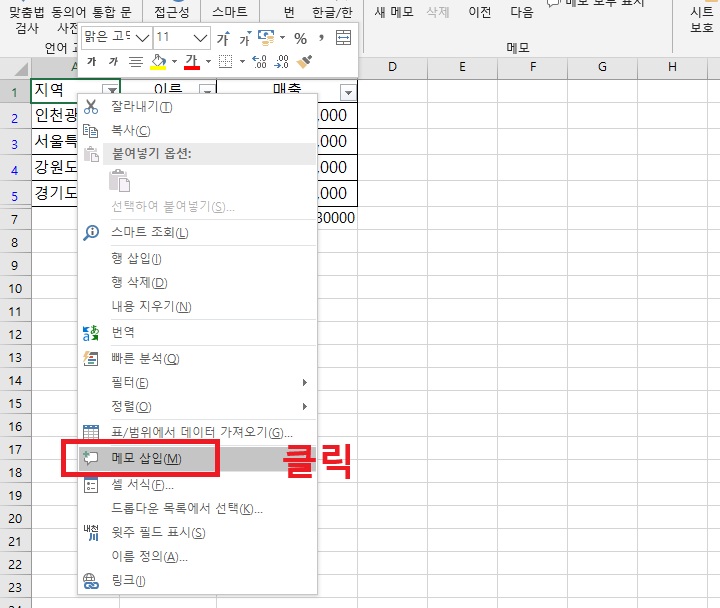Select column E header
The width and height of the screenshot is (720, 608).
coord(462,67)
